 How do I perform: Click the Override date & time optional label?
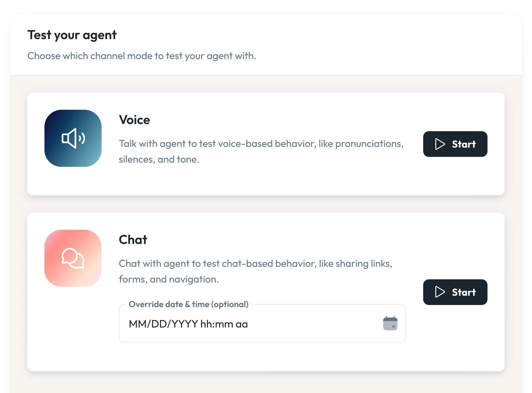click(x=188, y=304)
